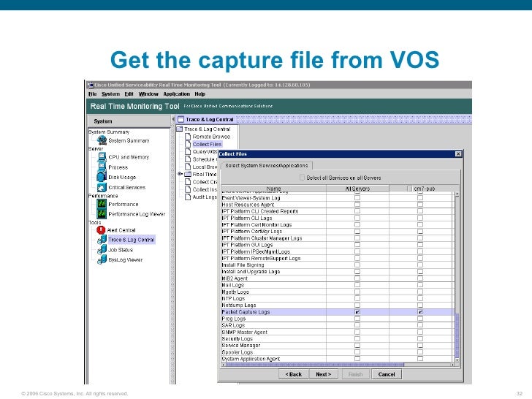Open the File menu
Viewport: 532px width, 399px height.
pyautogui.click(x=92, y=94)
